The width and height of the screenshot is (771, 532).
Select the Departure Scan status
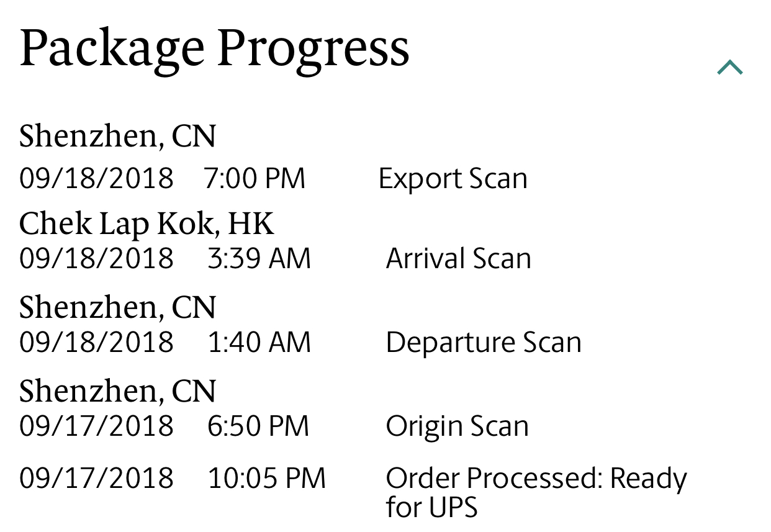(484, 343)
